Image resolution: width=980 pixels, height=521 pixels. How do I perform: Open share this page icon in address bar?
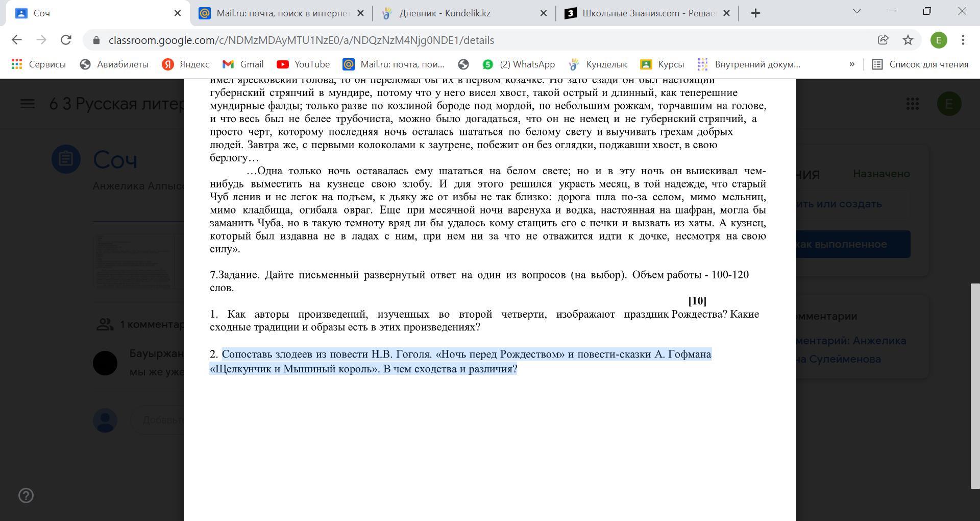(x=883, y=40)
